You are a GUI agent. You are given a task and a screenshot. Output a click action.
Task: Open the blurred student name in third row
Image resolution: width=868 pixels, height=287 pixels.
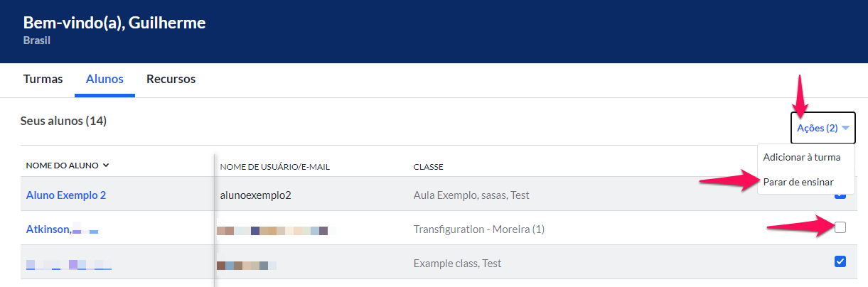coord(69,264)
